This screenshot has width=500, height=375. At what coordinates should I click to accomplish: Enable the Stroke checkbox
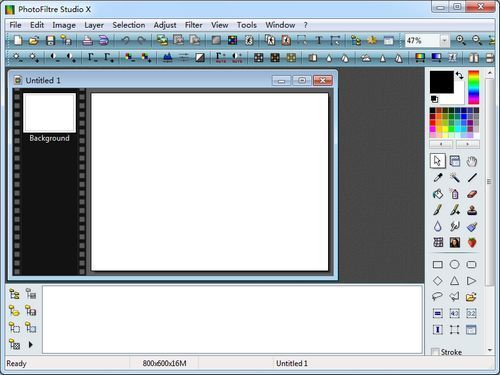coord(435,352)
